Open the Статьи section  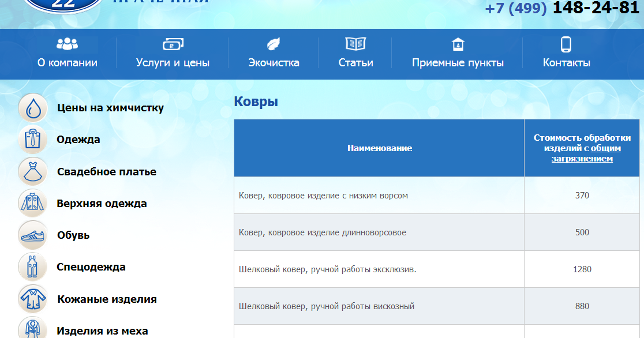pyautogui.click(x=355, y=63)
